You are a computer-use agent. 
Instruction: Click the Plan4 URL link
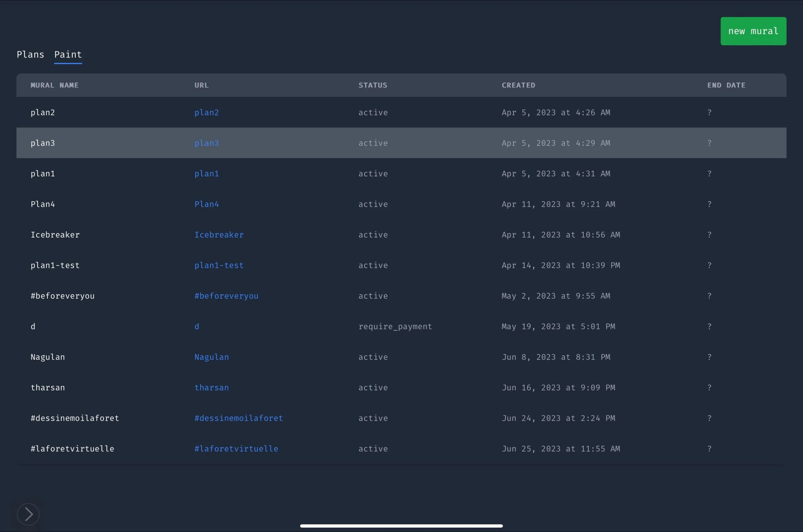click(206, 204)
